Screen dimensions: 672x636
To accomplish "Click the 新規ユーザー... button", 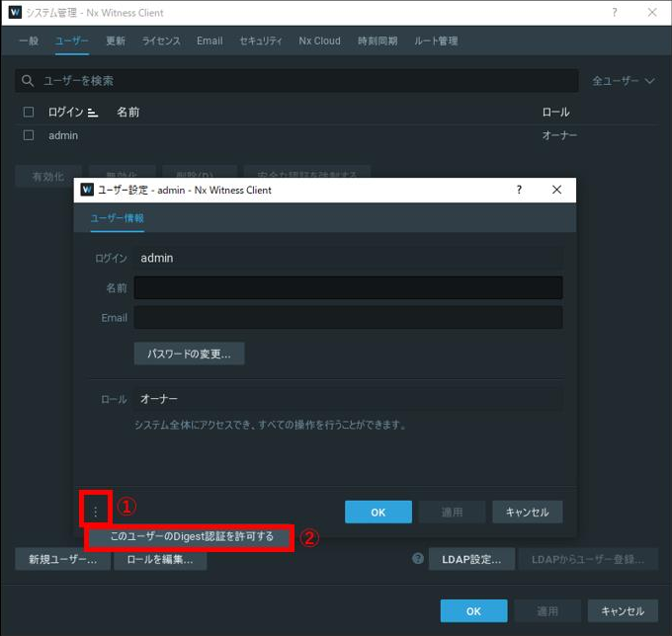I will pyautogui.click(x=62, y=559).
